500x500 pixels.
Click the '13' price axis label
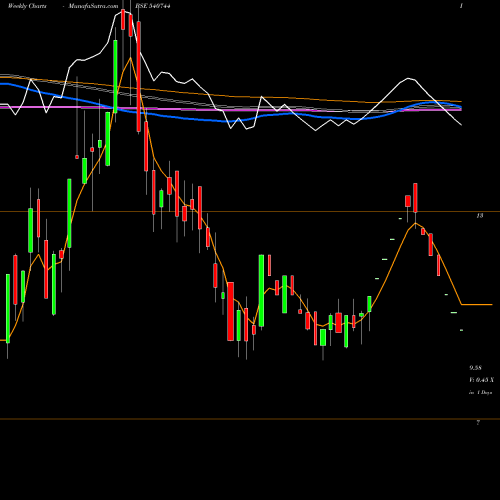tap(480, 216)
